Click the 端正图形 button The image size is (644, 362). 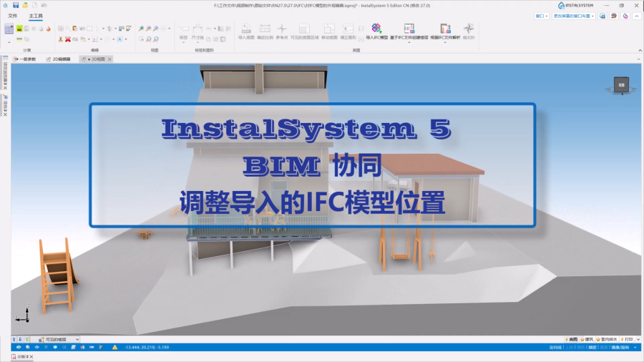click(348, 31)
